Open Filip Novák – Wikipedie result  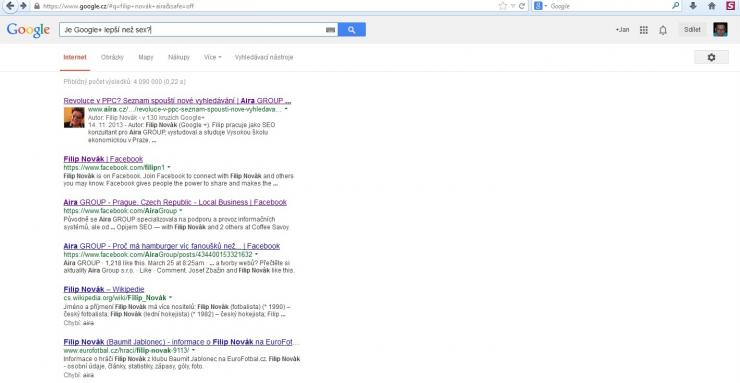(x=104, y=289)
